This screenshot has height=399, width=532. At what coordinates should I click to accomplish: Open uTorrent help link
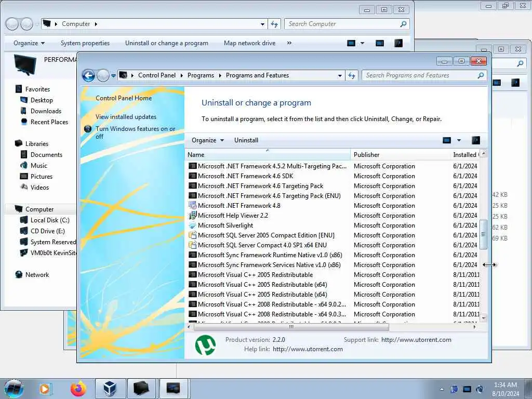(x=308, y=349)
